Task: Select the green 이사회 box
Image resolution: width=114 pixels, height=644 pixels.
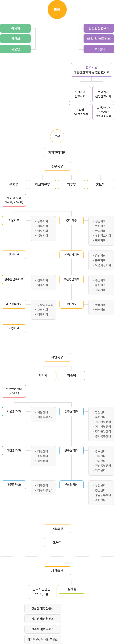Action: [x=16, y=28]
